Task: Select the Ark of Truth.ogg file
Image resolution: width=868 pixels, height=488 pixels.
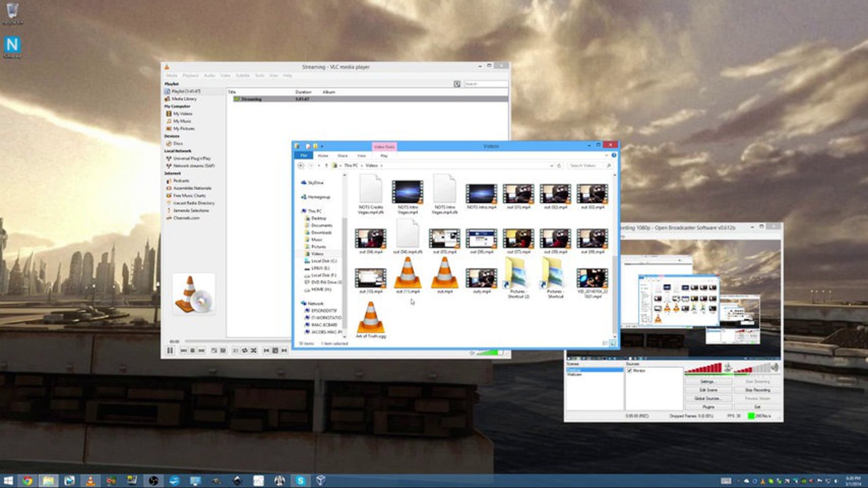Action: [371, 320]
